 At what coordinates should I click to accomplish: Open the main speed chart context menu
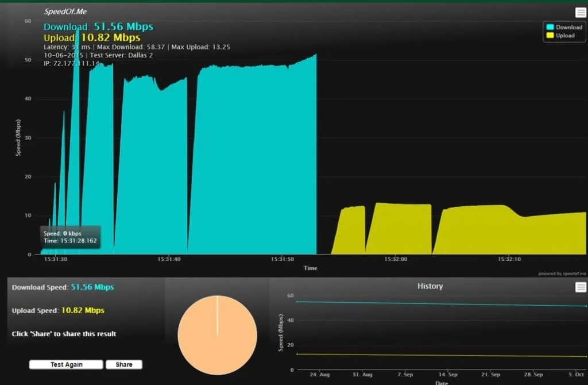pos(581,13)
